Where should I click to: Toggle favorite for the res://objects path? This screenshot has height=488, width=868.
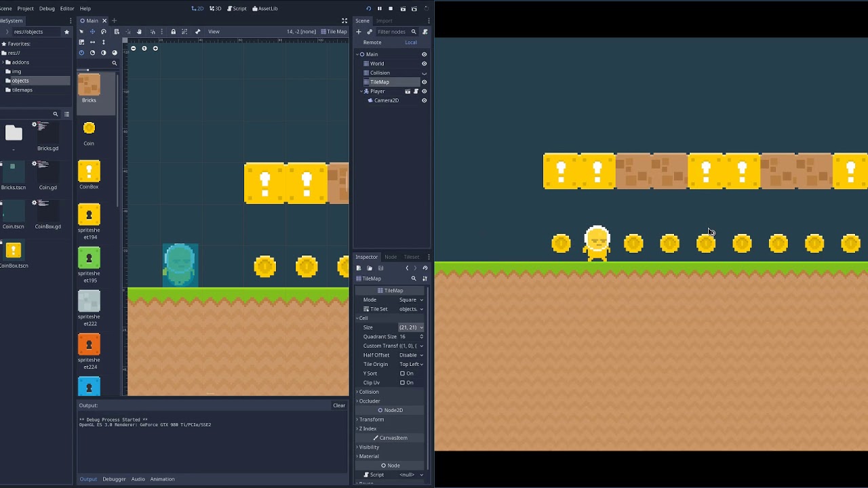(66, 32)
